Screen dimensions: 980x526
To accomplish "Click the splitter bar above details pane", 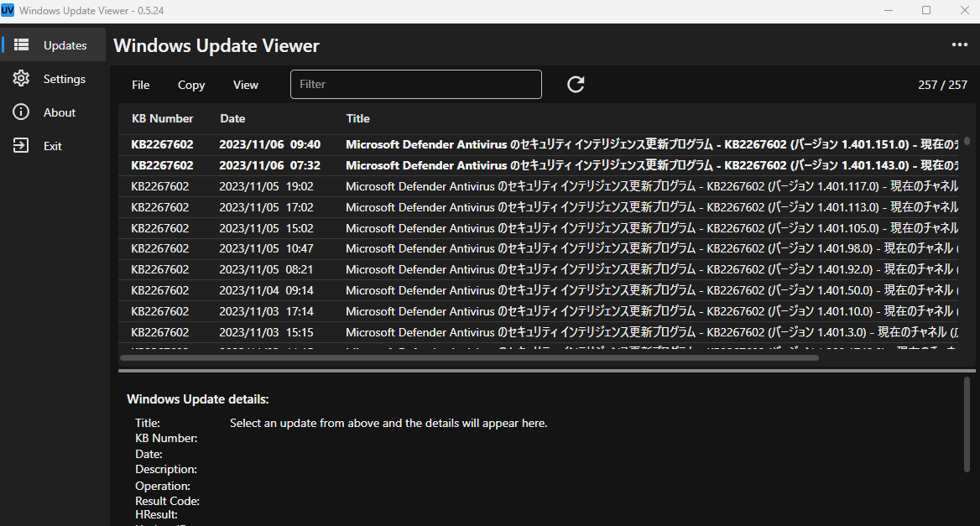I will pos(547,371).
